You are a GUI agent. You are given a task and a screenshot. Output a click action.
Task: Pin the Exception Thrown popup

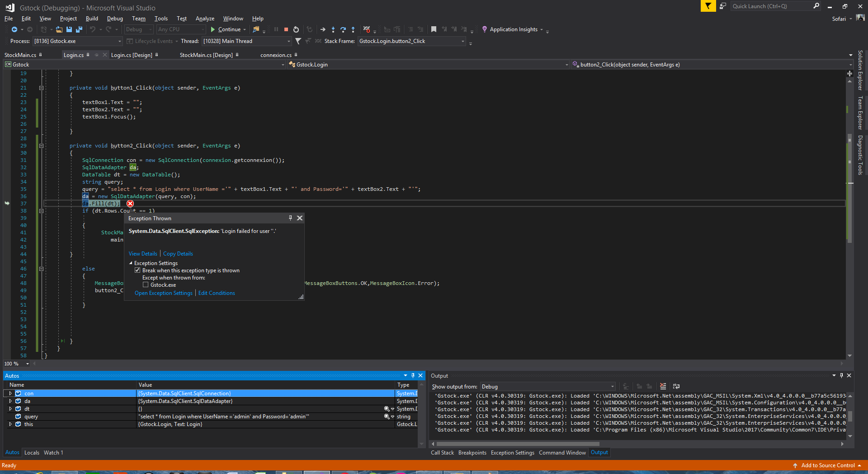(290, 218)
